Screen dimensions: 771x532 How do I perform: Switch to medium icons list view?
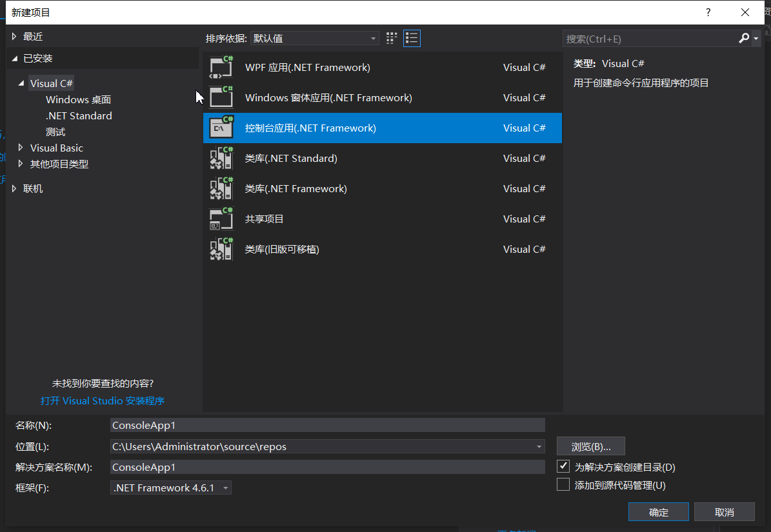(x=412, y=38)
